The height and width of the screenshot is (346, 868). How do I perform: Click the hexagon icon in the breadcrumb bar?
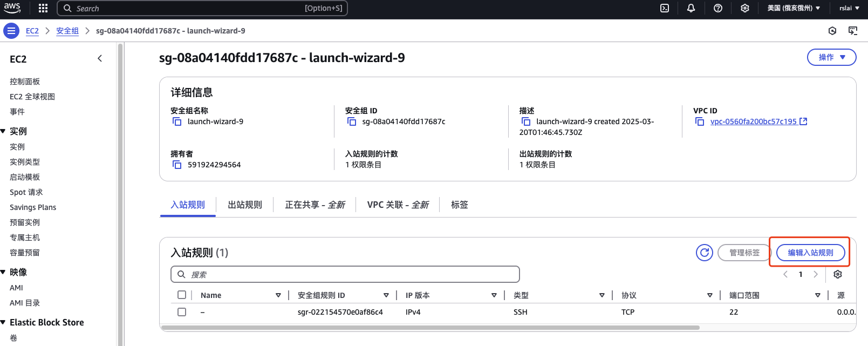point(832,31)
